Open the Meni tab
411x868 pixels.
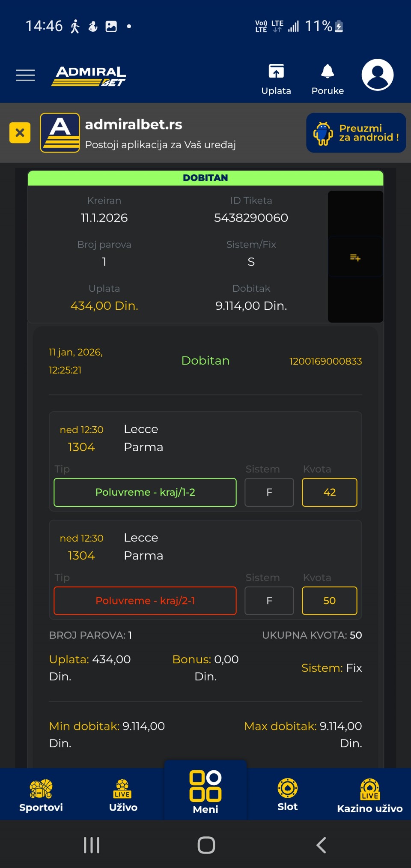point(205,793)
